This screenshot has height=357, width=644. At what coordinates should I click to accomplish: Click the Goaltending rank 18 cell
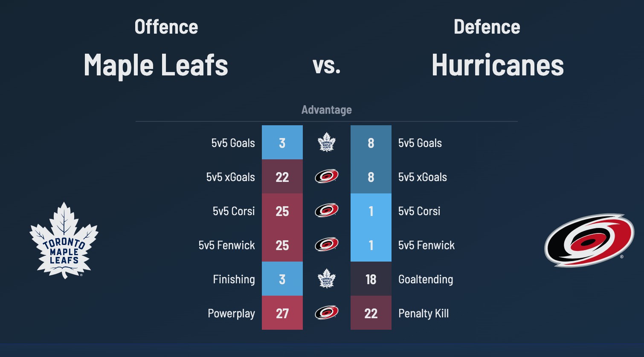(x=371, y=279)
